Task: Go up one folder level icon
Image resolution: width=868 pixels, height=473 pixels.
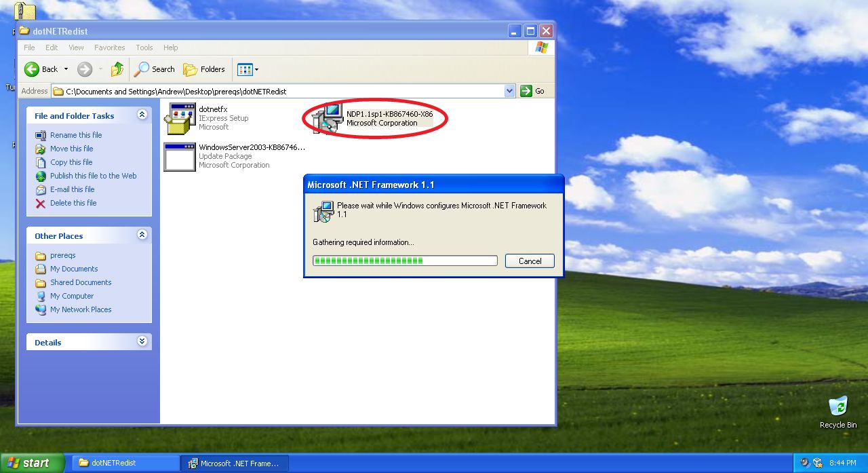Action: pos(117,69)
